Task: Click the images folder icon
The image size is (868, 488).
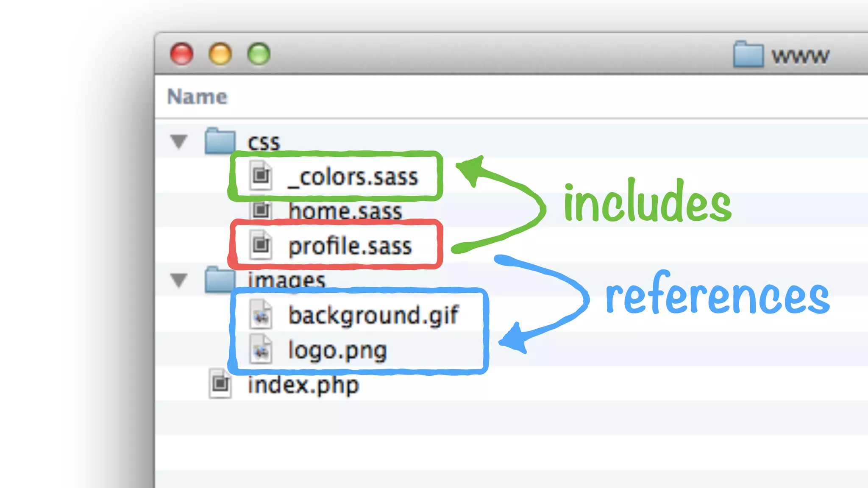Action: [x=220, y=280]
